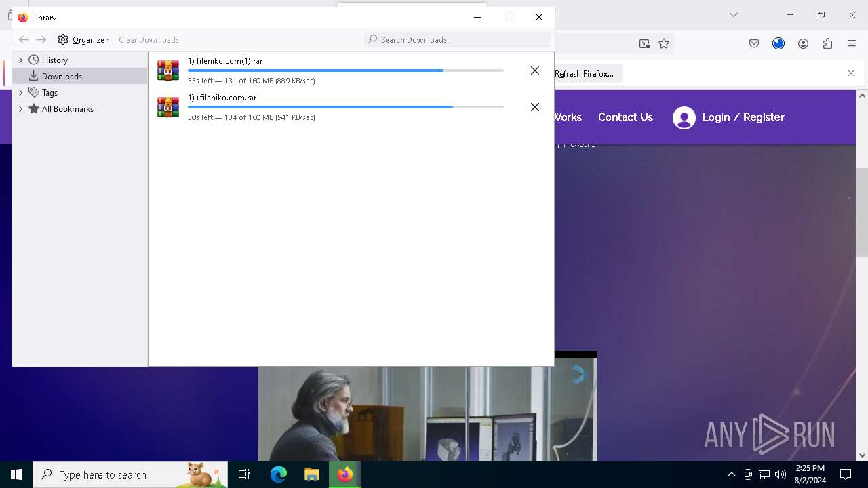This screenshot has width=868, height=488.
Task: Launch Microsoft Edge from taskbar
Action: click(x=279, y=474)
